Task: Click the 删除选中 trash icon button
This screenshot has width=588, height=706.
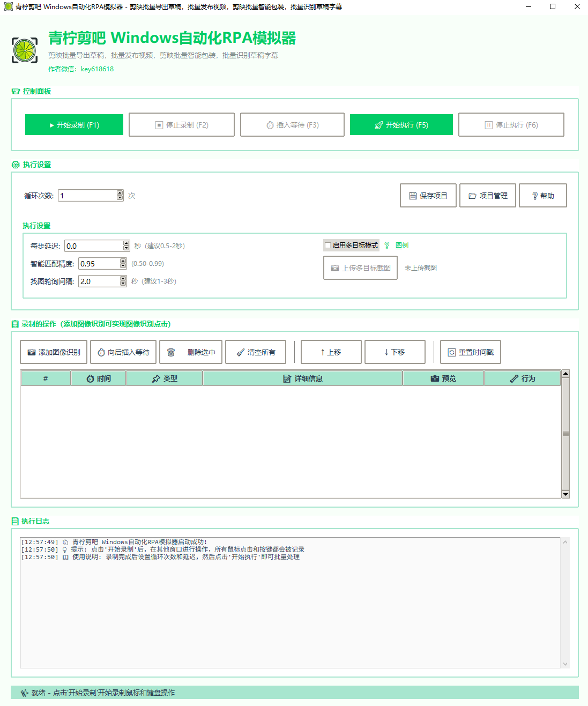Action: pyautogui.click(x=191, y=352)
